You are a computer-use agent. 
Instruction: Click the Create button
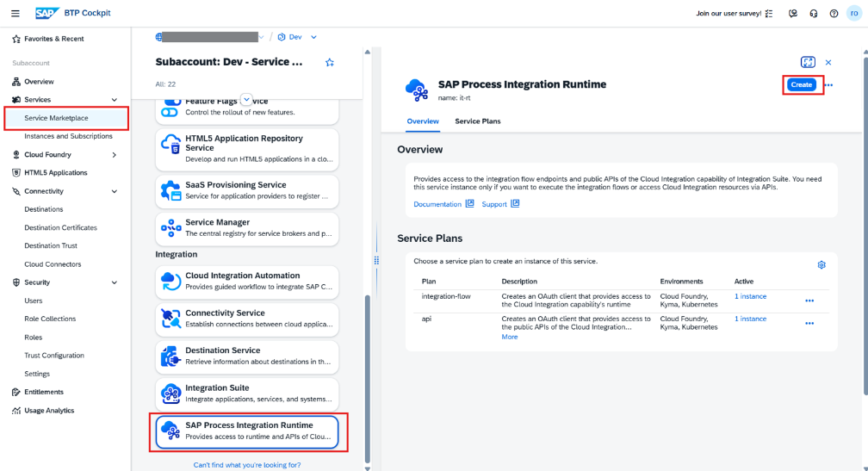802,84
